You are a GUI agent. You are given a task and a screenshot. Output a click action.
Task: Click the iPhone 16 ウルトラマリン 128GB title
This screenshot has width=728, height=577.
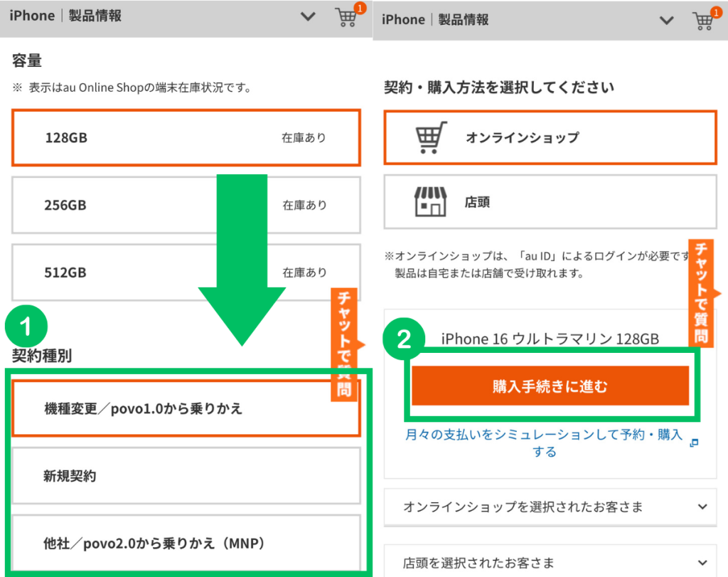pos(550,339)
